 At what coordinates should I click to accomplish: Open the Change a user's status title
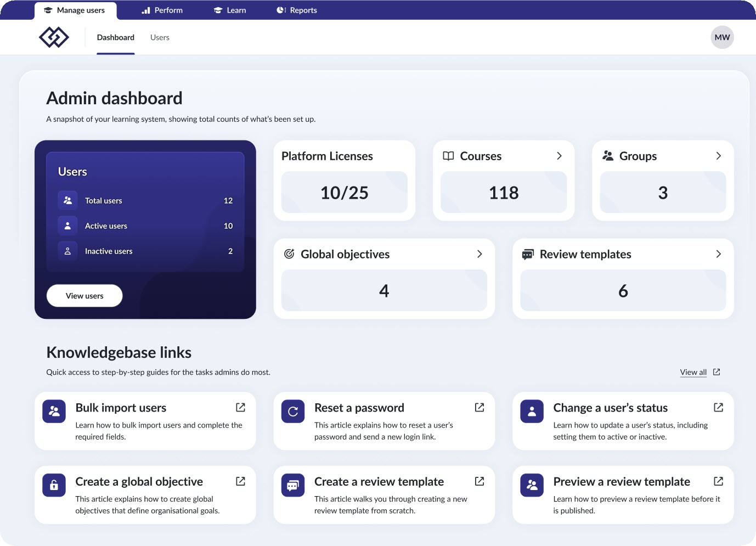pos(611,408)
